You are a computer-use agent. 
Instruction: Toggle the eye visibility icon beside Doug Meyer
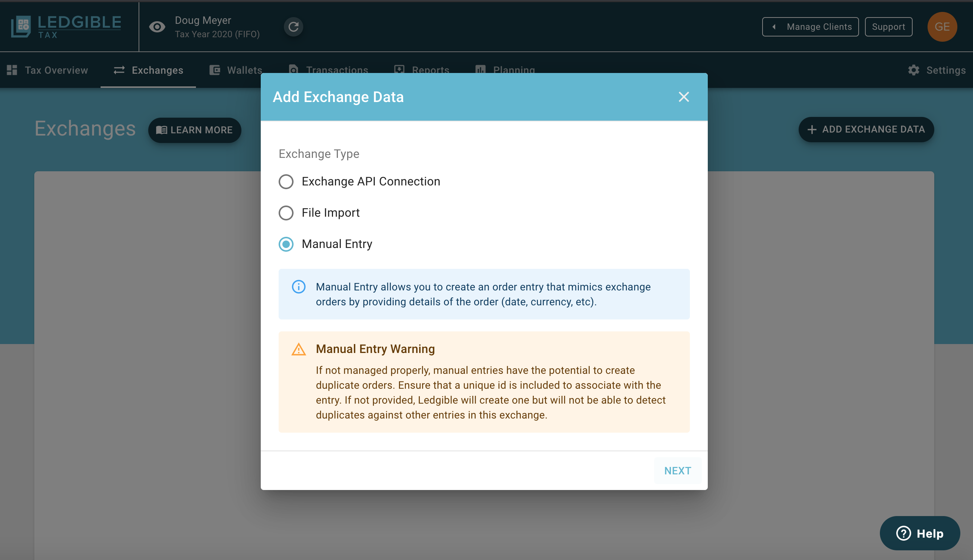[x=157, y=27]
